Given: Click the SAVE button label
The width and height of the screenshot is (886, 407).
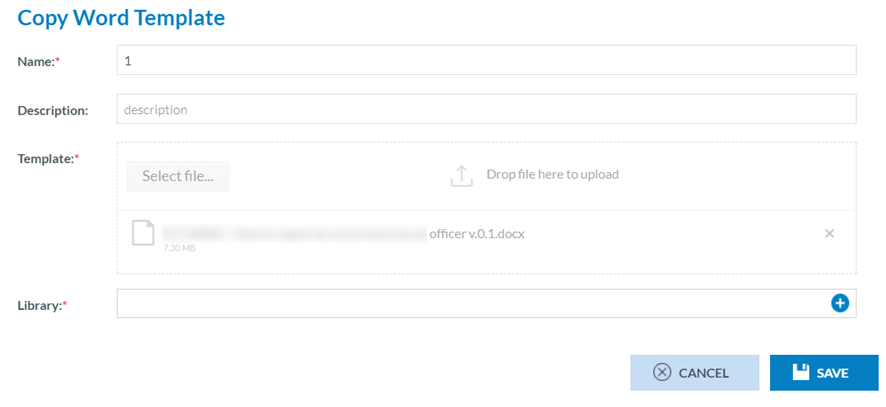Looking at the screenshot, I should tap(832, 373).
